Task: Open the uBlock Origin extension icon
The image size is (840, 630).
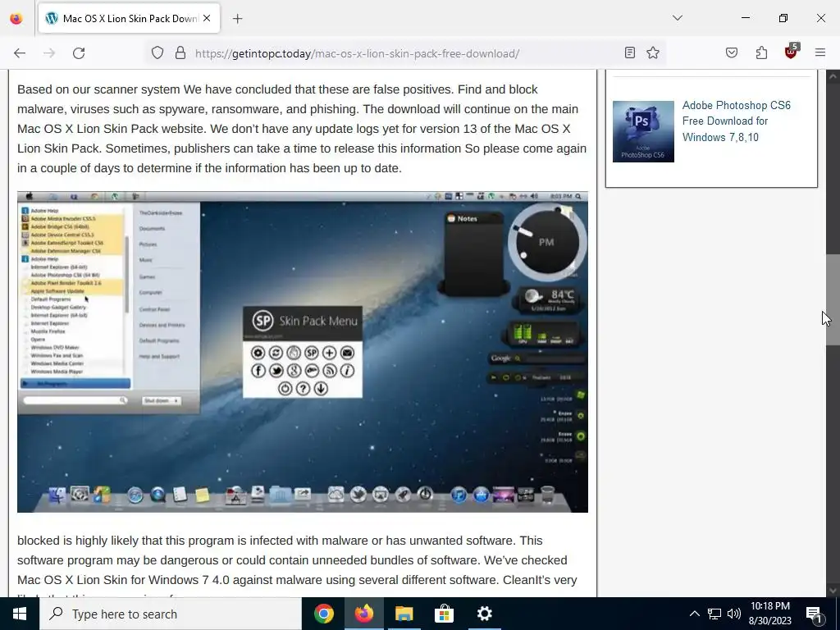Action: click(x=792, y=52)
